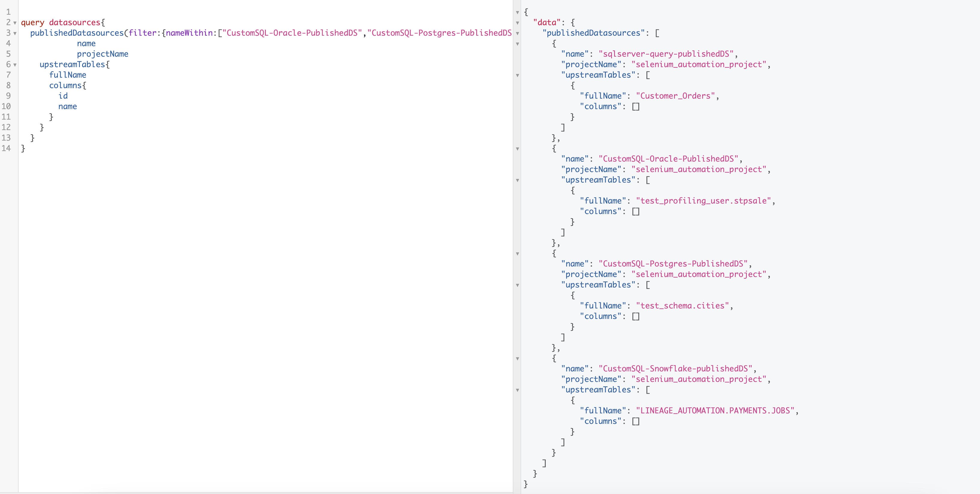Image resolution: width=980 pixels, height=494 pixels.
Task: Place cursor on 'publishedDatasources' in the query
Action: (77, 33)
